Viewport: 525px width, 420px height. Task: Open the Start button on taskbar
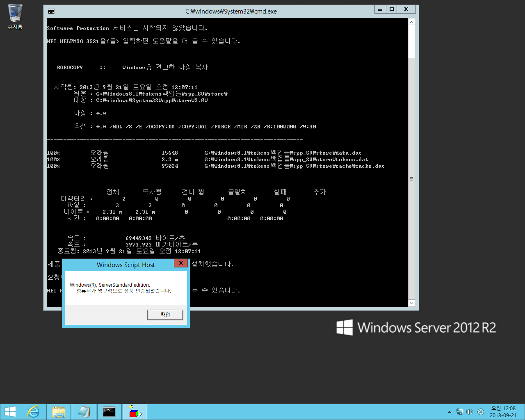click(10, 412)
